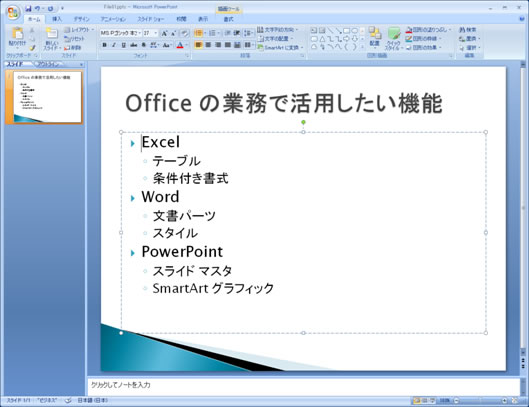Open the スライド ショー tab

[x=151, y=19]
